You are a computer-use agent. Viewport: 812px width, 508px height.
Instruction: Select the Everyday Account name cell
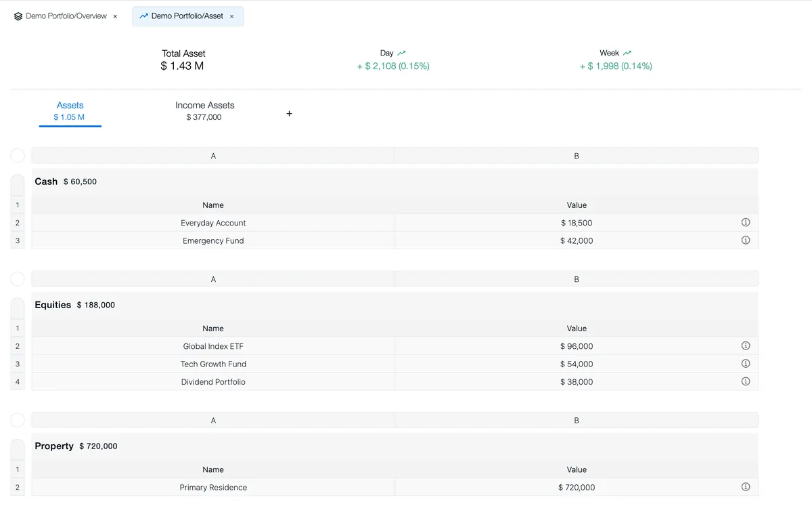point(213,223)
